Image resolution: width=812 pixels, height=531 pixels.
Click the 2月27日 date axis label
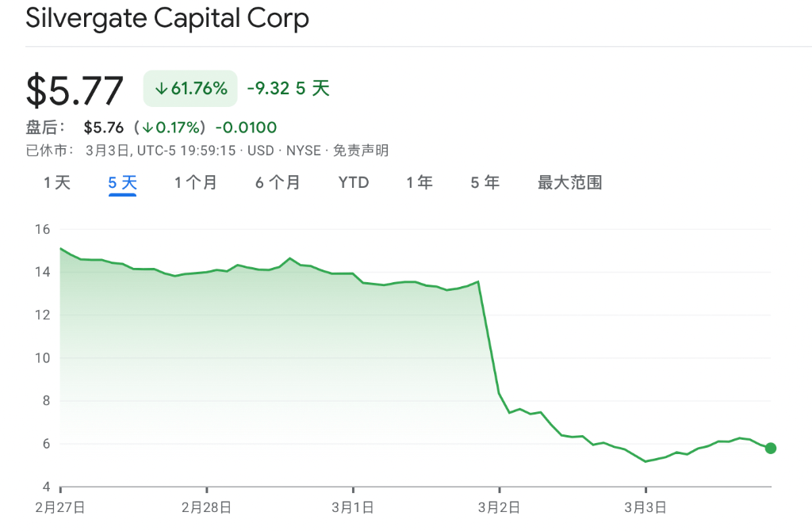[x=61, y=506]
